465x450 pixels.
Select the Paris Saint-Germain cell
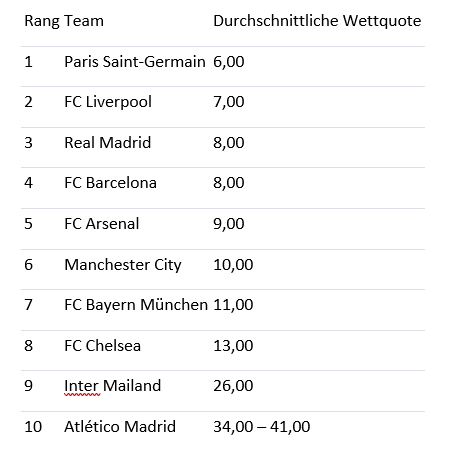coord(135,62)
